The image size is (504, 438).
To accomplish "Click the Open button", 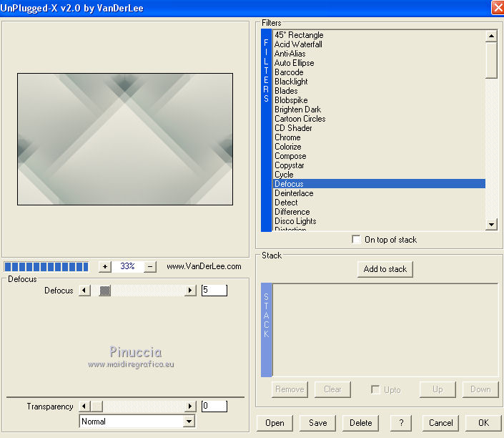I will click(x=275, y=422).
